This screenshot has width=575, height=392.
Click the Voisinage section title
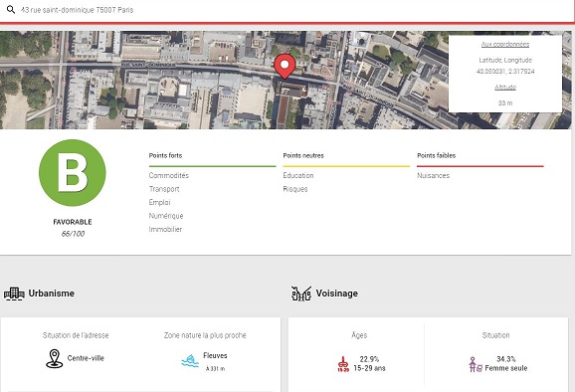pos(336,294)
